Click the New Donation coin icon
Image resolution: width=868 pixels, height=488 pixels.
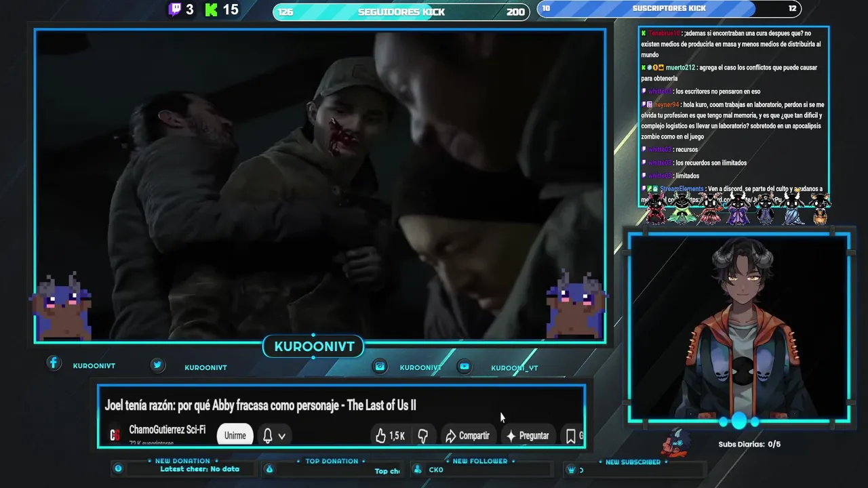click(x=118, y=468)
